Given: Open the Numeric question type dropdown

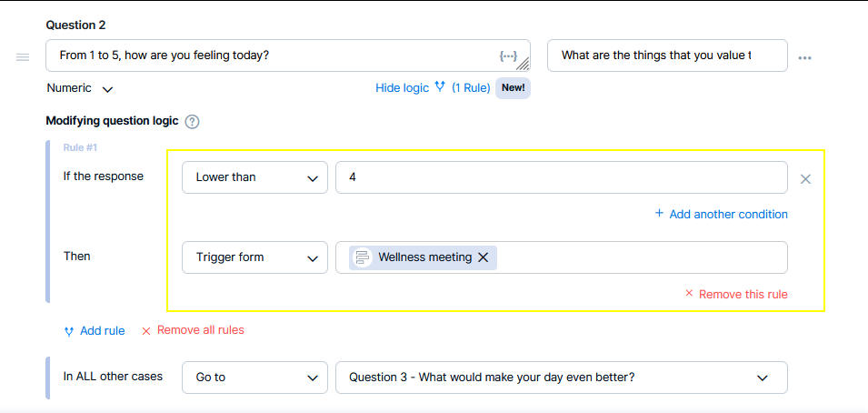Looking at the screenshot, I should tap(80, 88).
